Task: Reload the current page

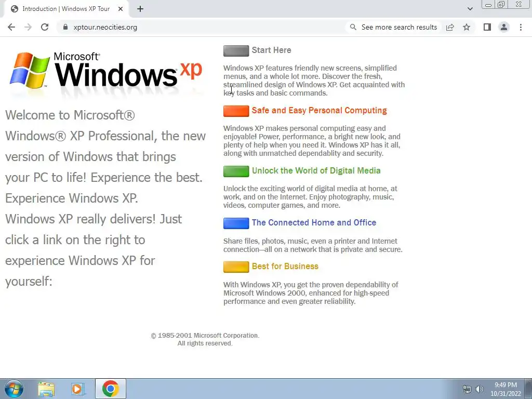Action: 45,27
